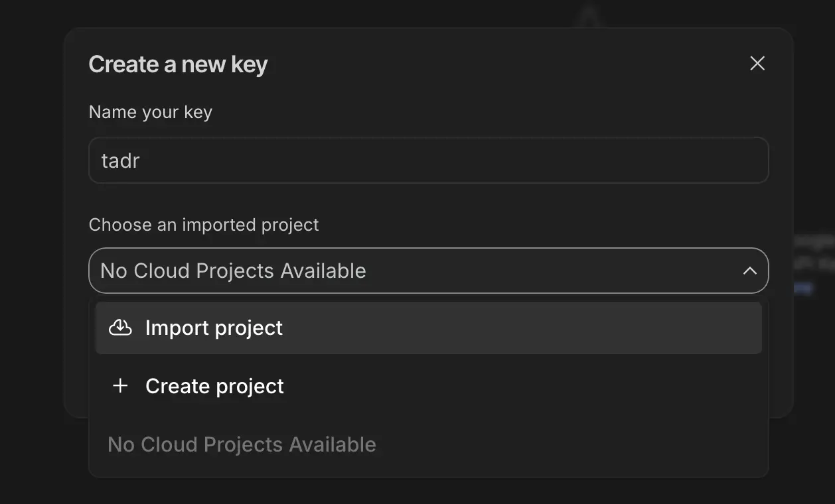Screen dimensions: 835x504
Task: Open the Choose an imported project selector
Action: pos(429,271)
